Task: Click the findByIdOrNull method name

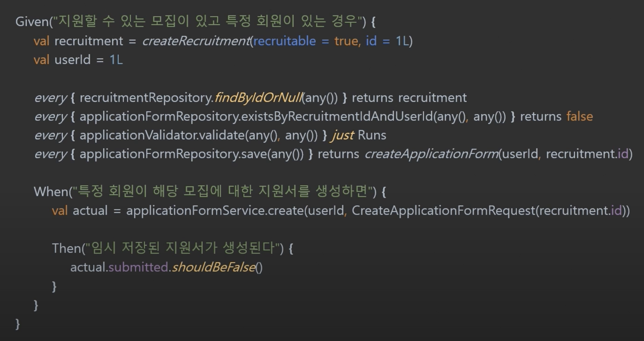Action: (258, 98)
